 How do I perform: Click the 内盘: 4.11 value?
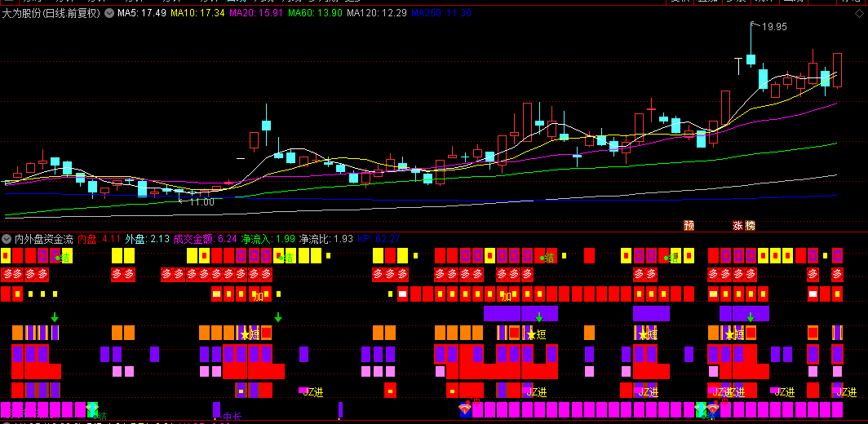[x=99, y=239]
